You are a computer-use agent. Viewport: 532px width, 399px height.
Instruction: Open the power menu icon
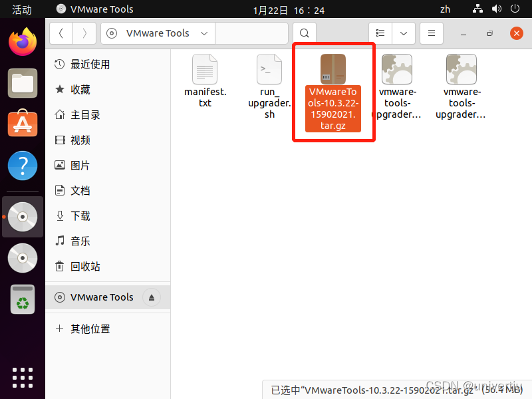[515, 9]
